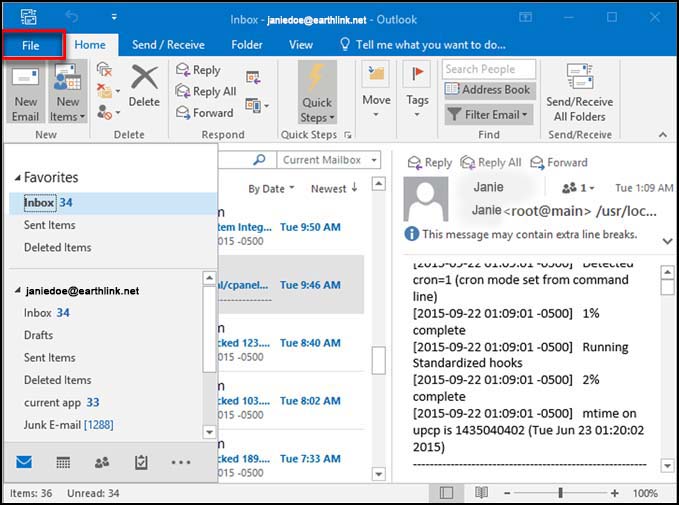Image resolution: width=679 pixels, height=505 pixels.
Task: Collapse the janiedoe@earthlink.net account
Action: tap(17, 291)
